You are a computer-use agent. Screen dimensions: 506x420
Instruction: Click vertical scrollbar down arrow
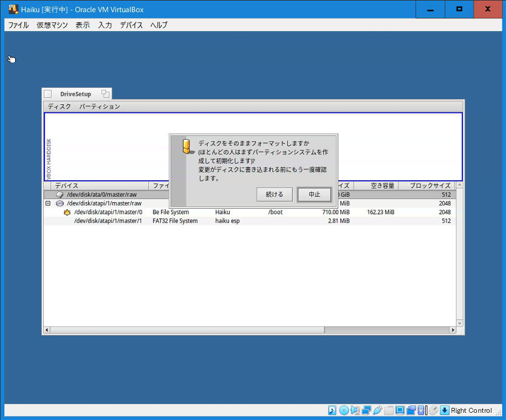click(459, 323)
